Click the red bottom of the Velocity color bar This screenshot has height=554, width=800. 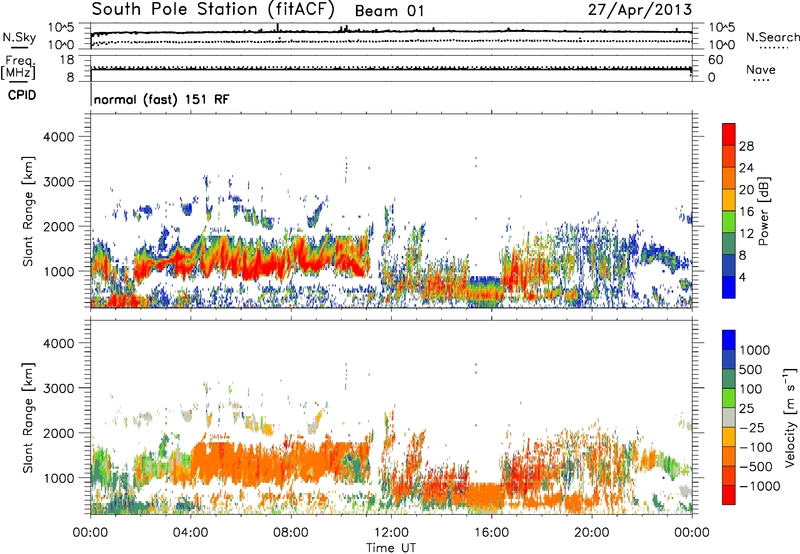[x=729, y=495]
